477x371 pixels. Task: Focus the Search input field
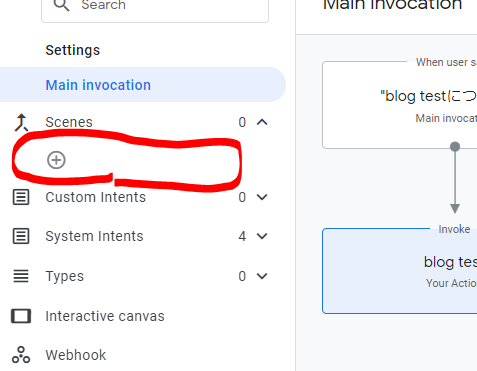pos(155,7)
